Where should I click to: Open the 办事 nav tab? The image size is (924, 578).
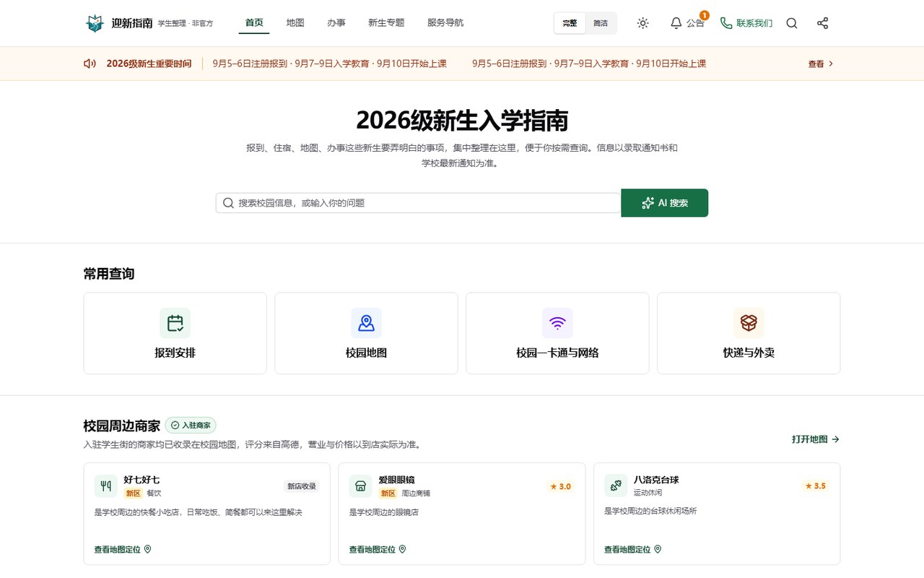coord(336,22)
